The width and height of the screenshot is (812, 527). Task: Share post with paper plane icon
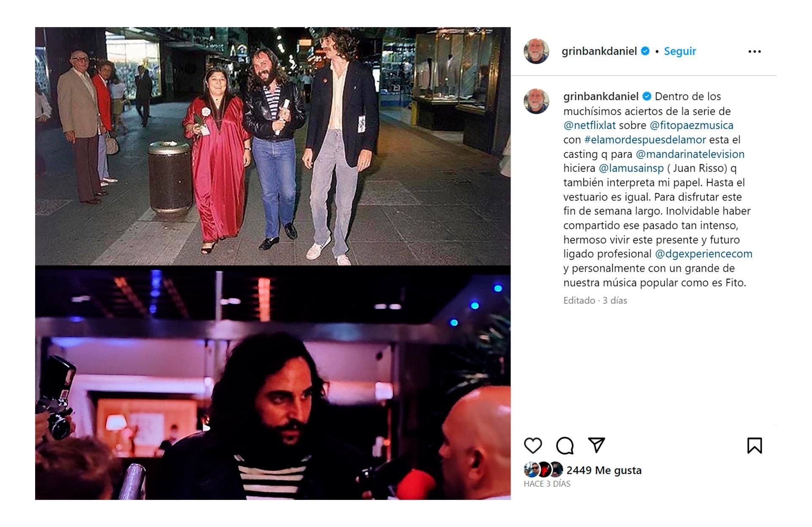point(596,445)
